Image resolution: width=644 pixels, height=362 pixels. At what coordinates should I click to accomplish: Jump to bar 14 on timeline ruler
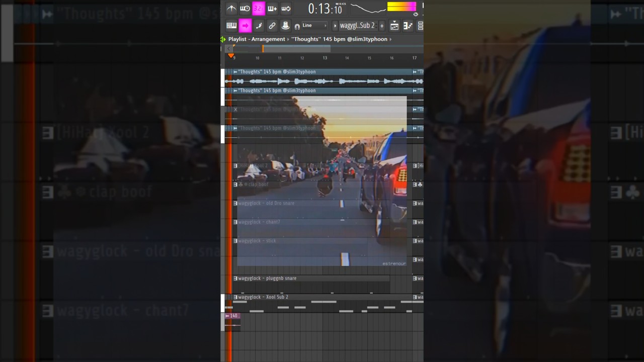347,58
